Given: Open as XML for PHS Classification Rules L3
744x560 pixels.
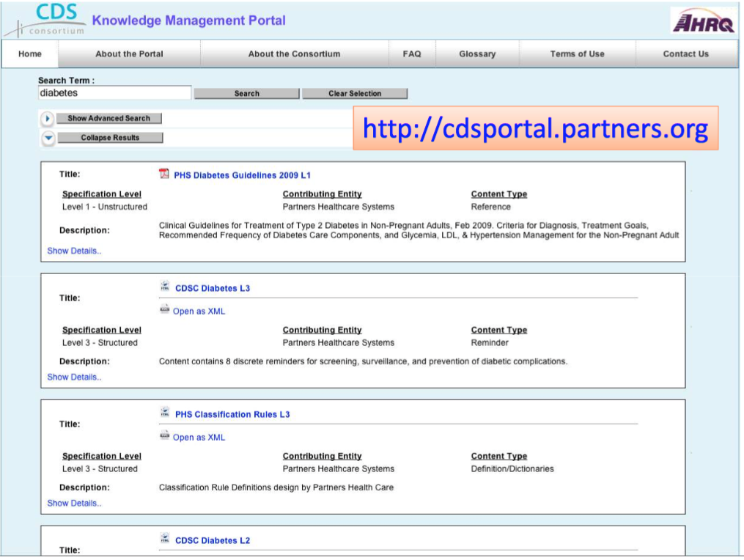Looking at the screenshot, I should coord(199,438).
